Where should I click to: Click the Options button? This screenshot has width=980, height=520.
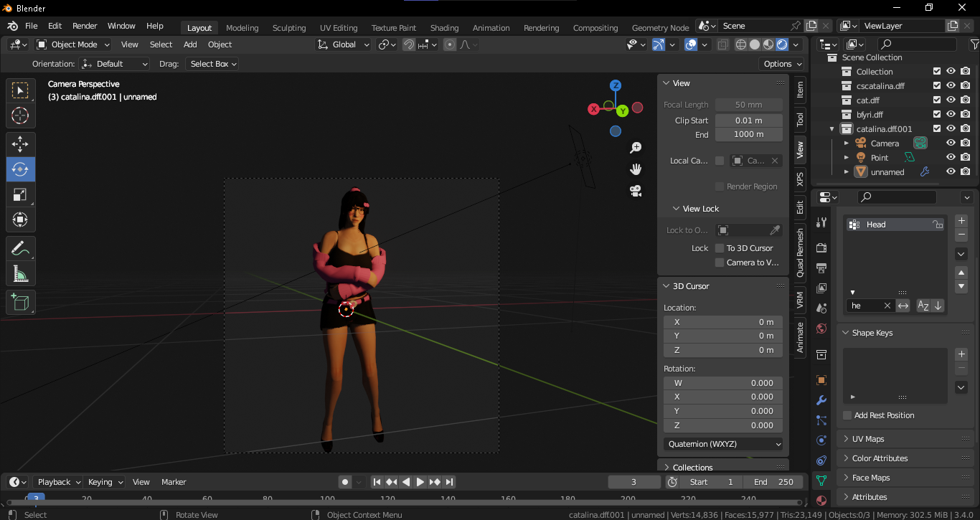[782, 64]
